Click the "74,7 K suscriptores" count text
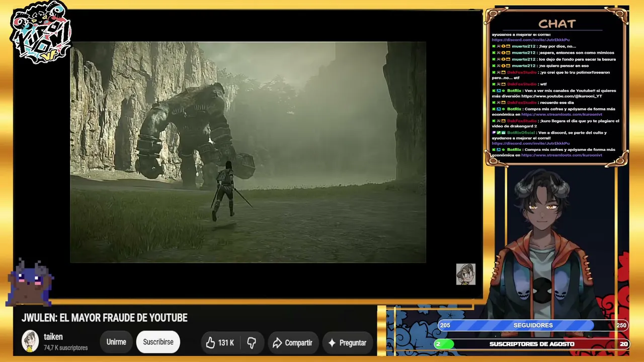The width and height of the screenshot is (644, 362). click(x=66, y=347)
